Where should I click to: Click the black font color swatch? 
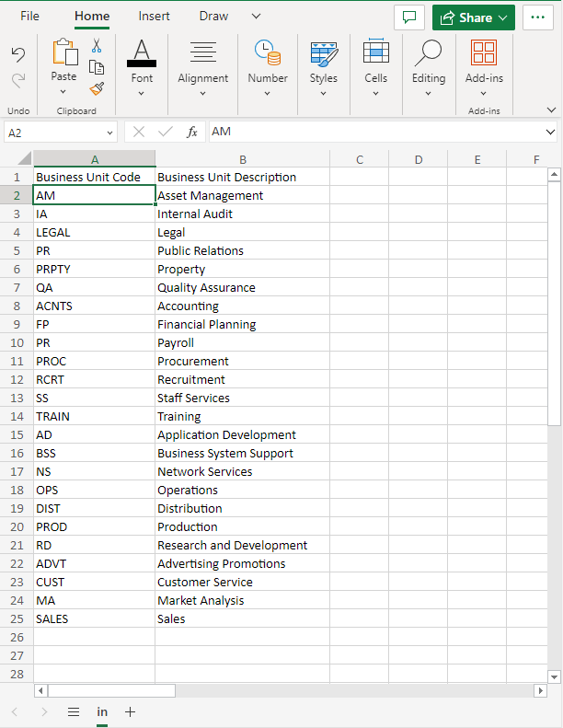(x=142, y=63)
